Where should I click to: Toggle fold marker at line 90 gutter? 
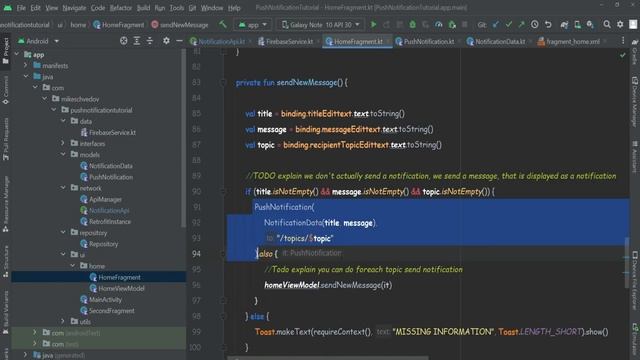223,191
